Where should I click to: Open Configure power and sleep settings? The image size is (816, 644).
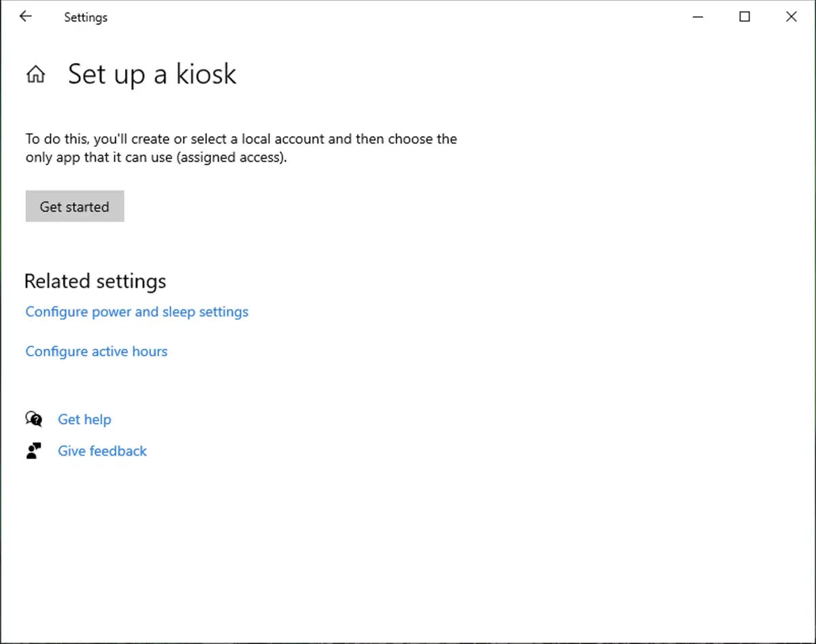click(137, 312)
